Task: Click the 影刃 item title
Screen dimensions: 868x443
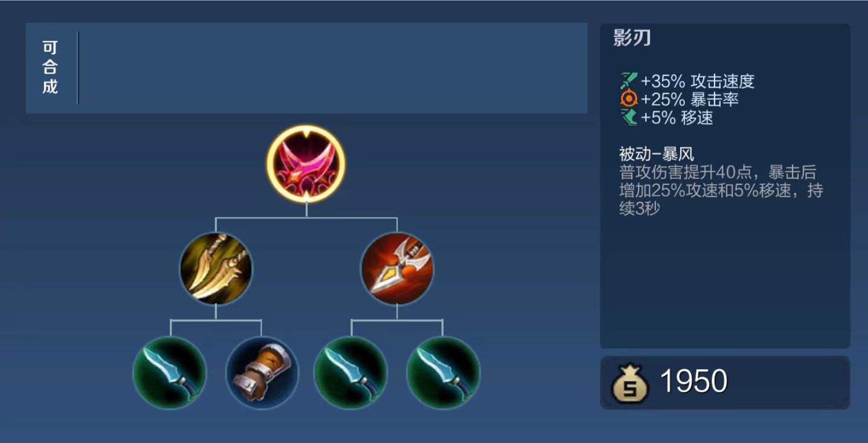Action: [x=632, y=38]
